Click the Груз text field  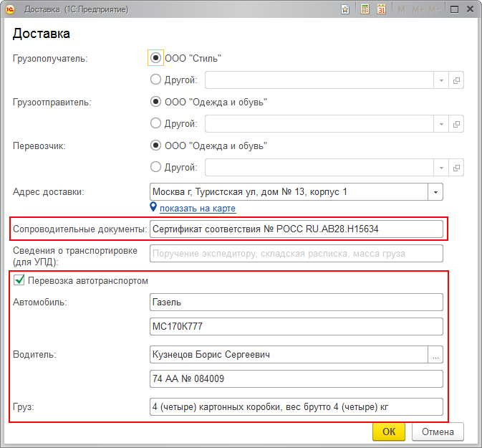pos(297,407)
